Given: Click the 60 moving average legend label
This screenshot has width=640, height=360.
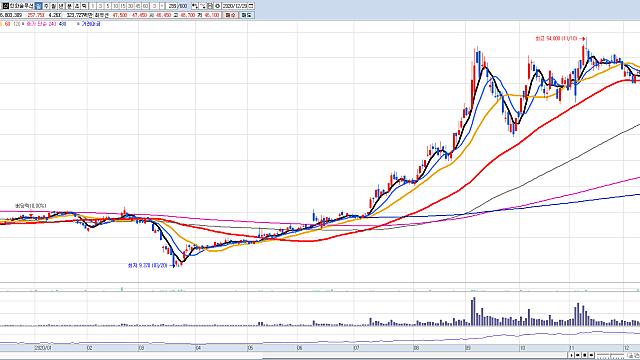Looking at the screenshot, I should tap(7, 24).
